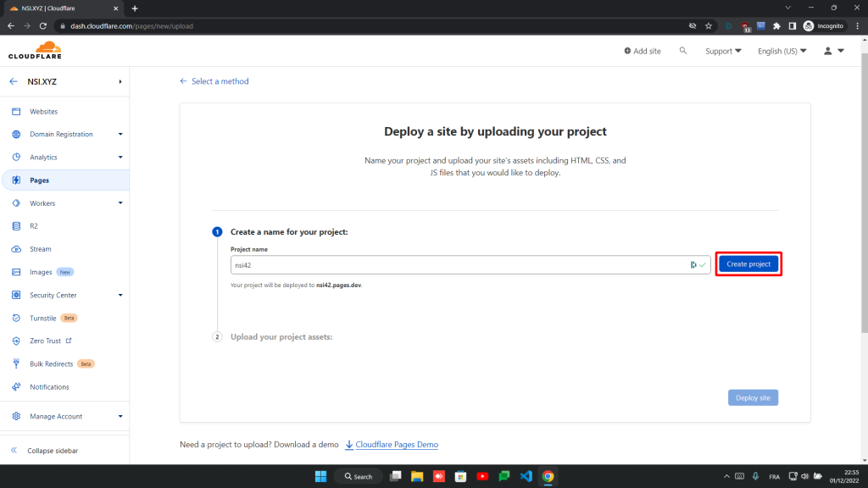Click the tab search chevron in title bar
This screenshot has width=868, height=488.
click(787, 8)
